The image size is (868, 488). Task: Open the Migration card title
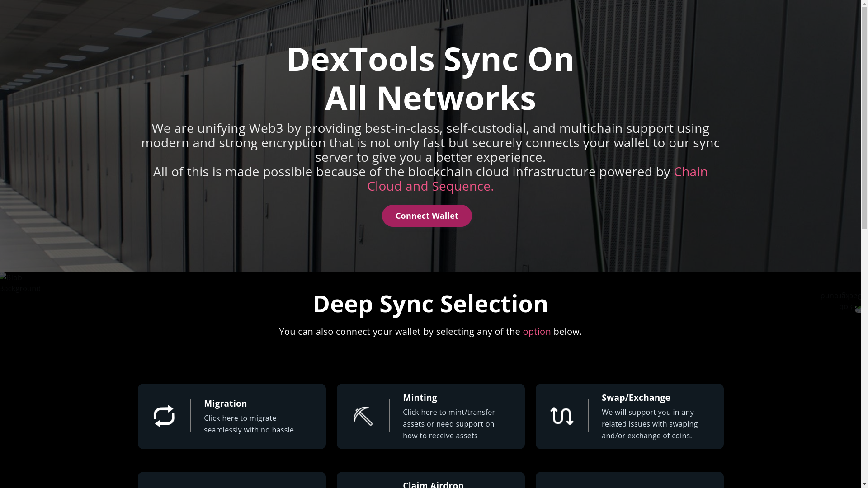coord(225,404)
